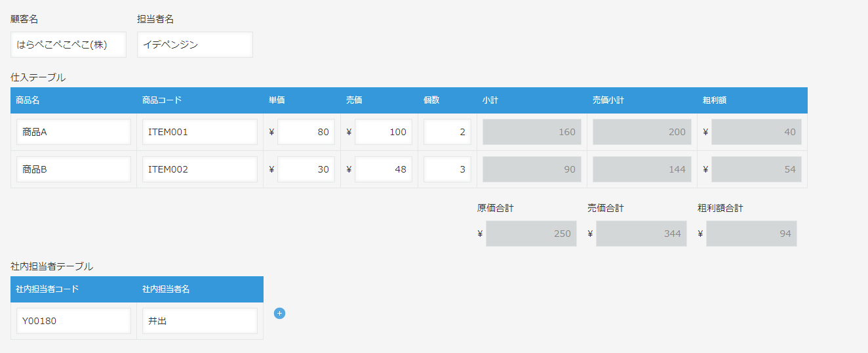Select the 小計 value 160
Screen dimensions: 868x353
pos(532,132)
